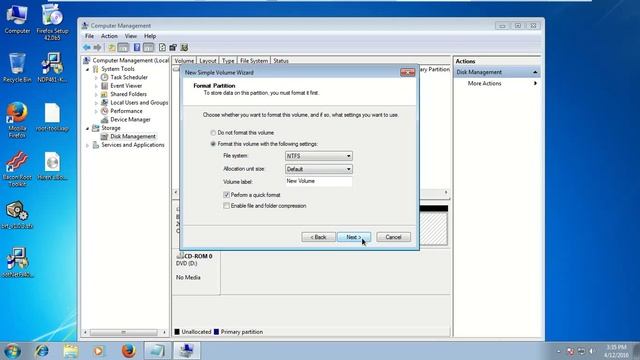Toggle Show/Hide Action Pane toolbar button
The height and width of the screenshot is (360, 640).
click(149, 47)
